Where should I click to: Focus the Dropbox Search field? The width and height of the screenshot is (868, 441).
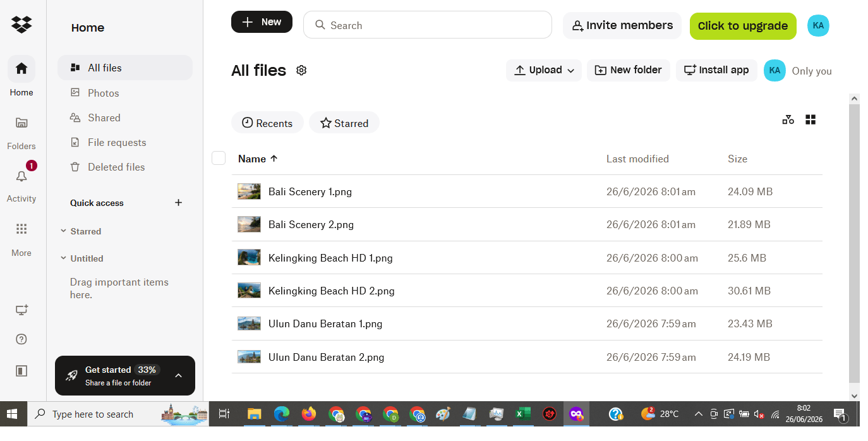point(428,25)
